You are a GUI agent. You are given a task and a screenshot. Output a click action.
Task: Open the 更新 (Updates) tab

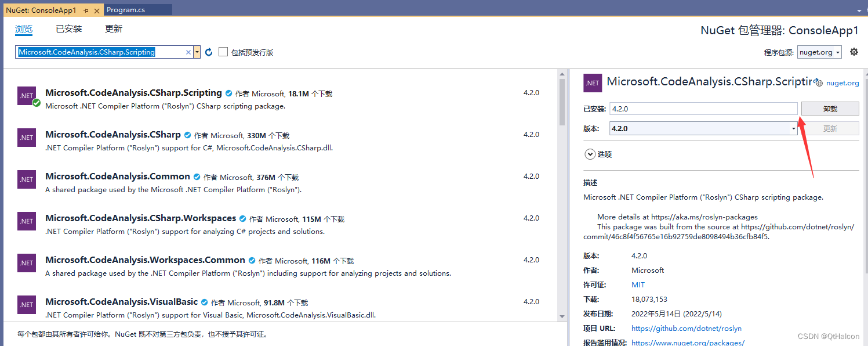pos(114,29)
